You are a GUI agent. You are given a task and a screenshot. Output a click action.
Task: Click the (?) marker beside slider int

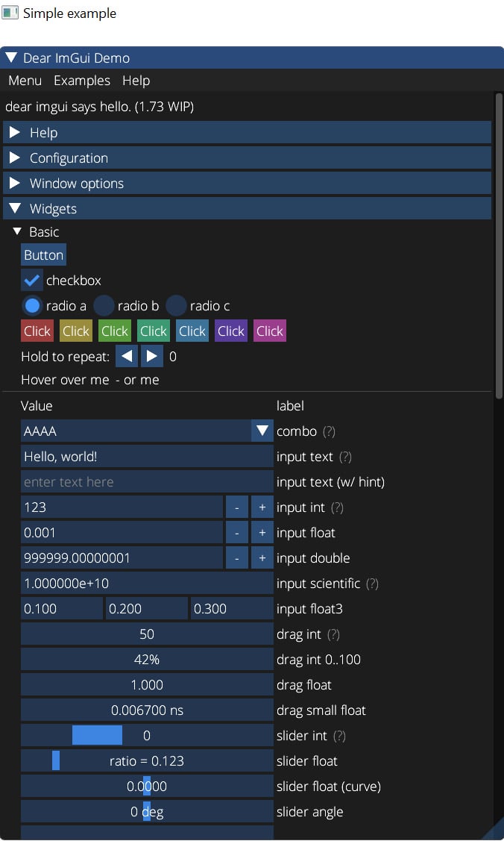click(339, 736)
